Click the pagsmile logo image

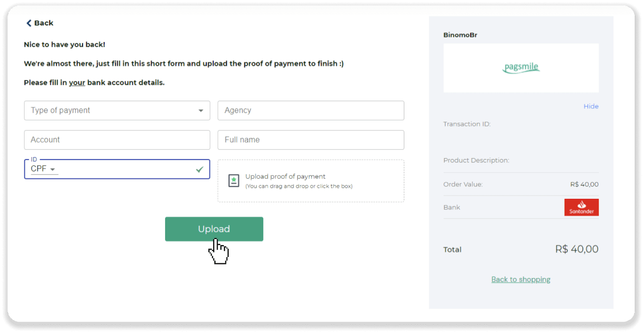tap(520, 68)
